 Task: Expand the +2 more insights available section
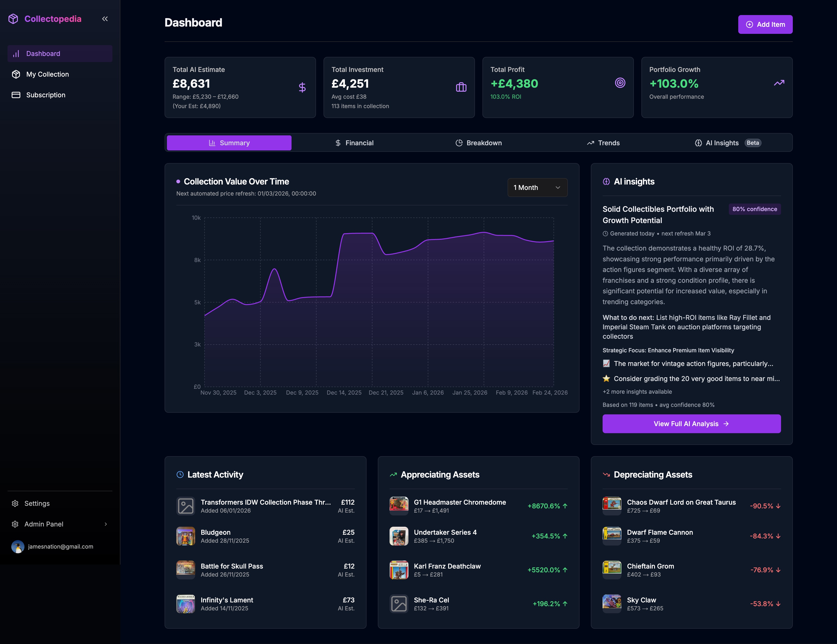[637, 392]
